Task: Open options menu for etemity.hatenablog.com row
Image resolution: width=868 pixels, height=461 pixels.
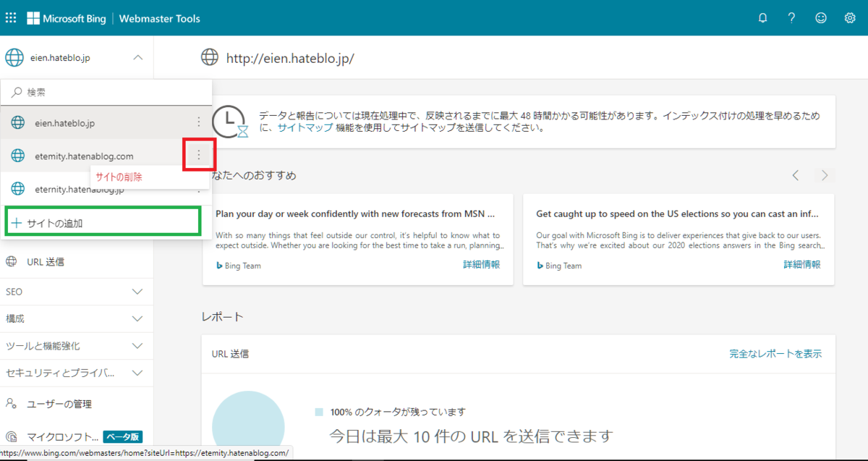Action: coord(199,155)
